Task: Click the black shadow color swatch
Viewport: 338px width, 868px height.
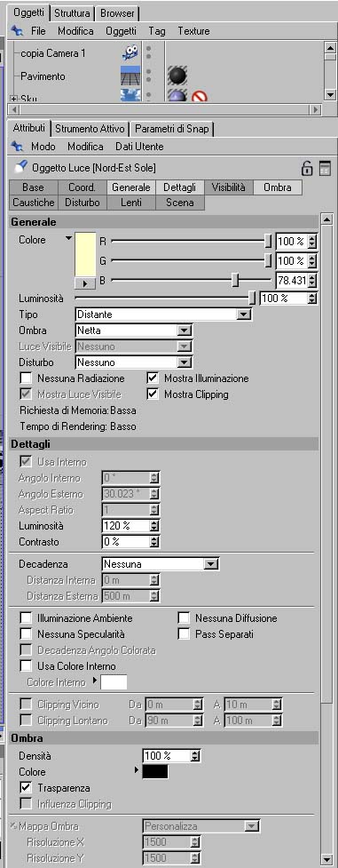Action: coord(155,771)
